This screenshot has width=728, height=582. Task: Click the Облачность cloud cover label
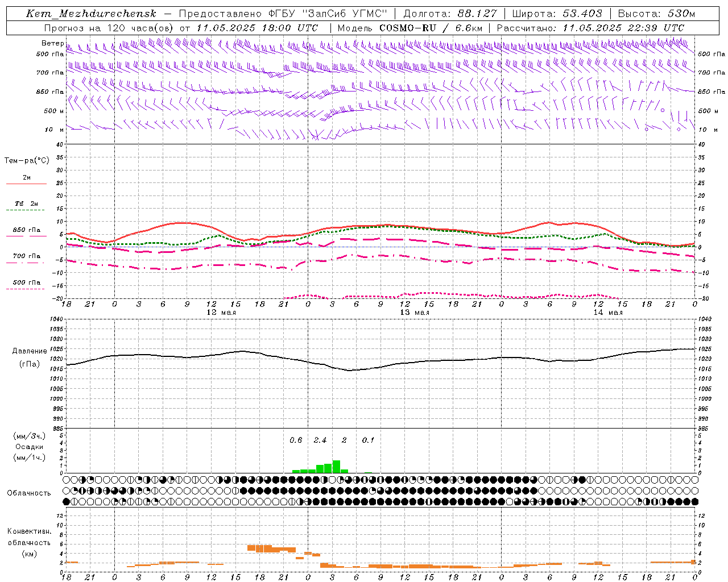tap(29, 493)
